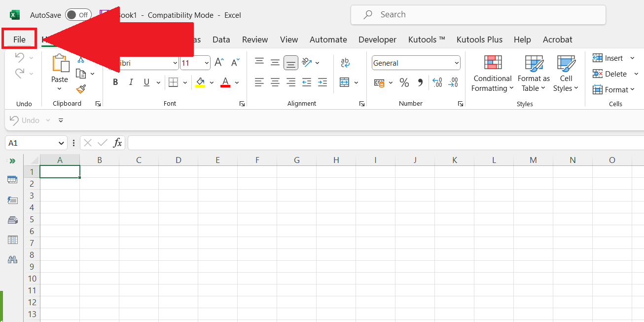Screen dimensions: 644x322
Task: Toggle AutoSave off switch
Action: point(78,14)
